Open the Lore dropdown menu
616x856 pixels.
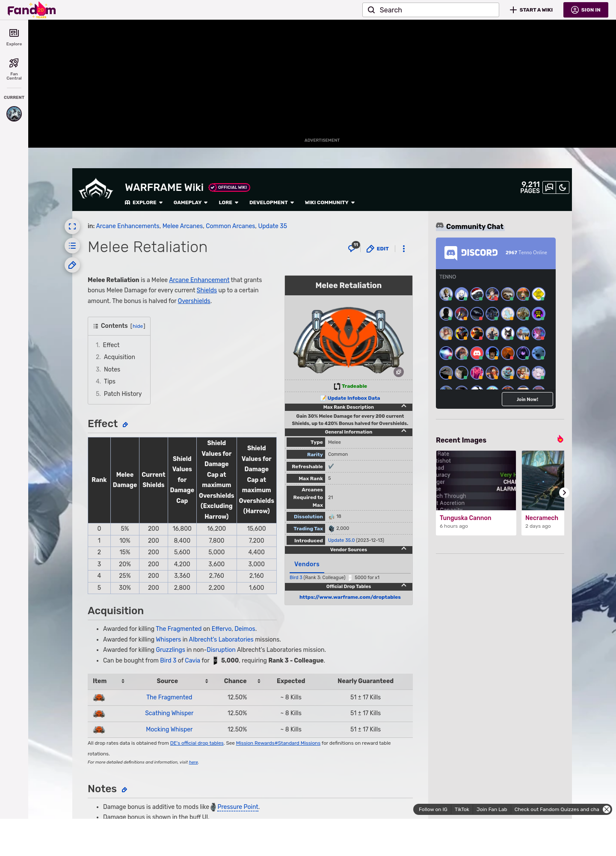click(x=228, y=202)
